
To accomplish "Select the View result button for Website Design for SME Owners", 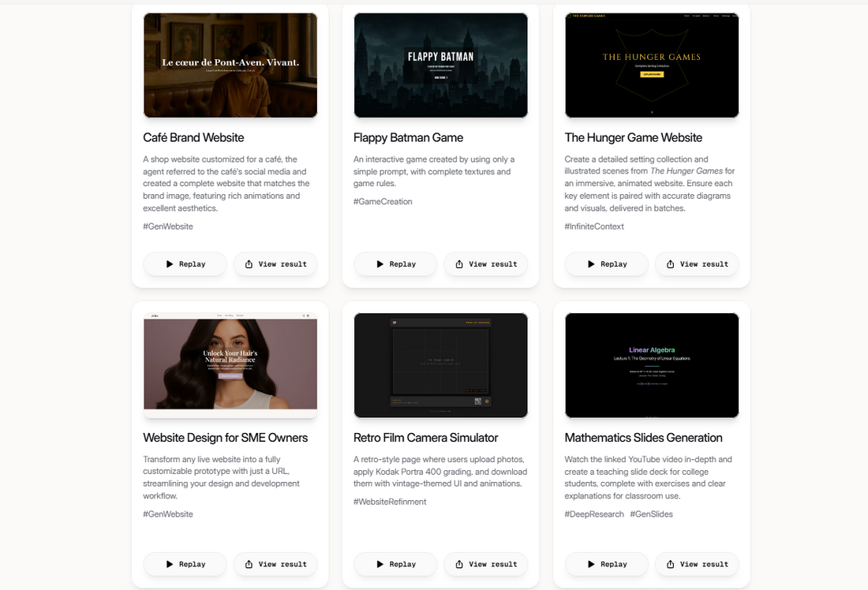I will pyautogui.click(x=275, y=564).
